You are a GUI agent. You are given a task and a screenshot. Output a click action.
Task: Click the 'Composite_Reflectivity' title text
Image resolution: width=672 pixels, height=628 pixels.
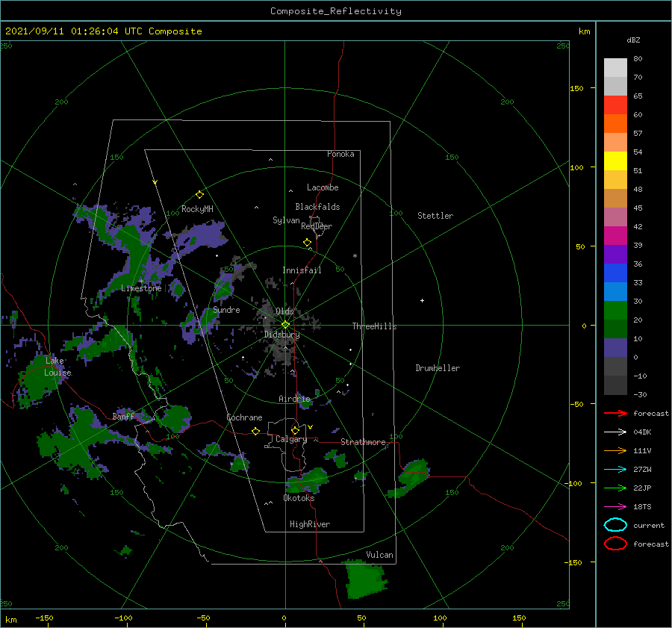(336, 11)
